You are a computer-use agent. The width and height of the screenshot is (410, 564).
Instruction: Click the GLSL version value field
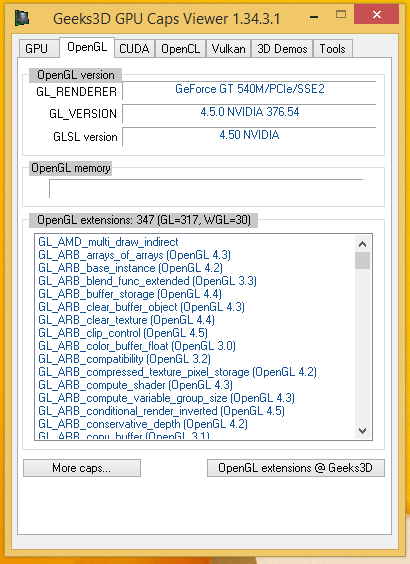pyautogui.click(x=249, y=136)
